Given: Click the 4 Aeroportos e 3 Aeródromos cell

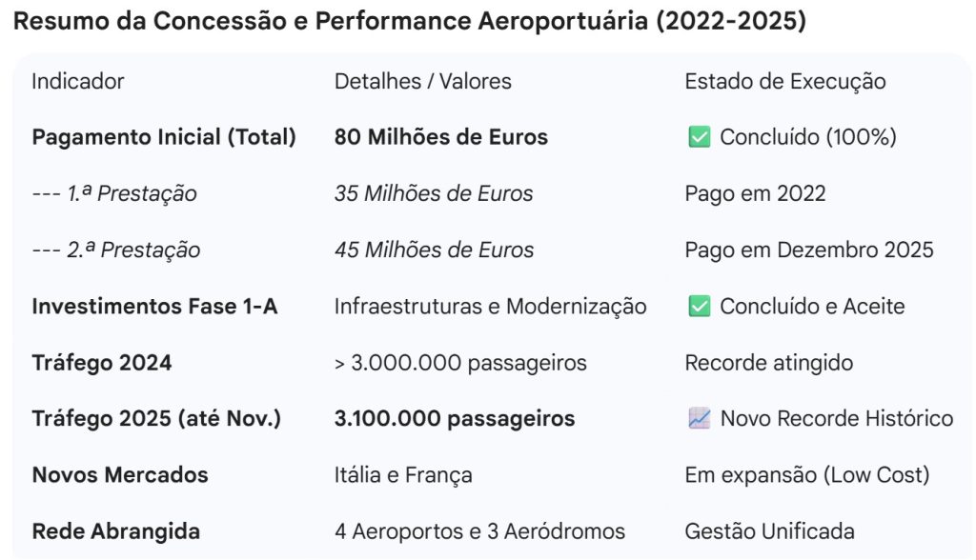Looking at the screenshot, I should 479,531.
